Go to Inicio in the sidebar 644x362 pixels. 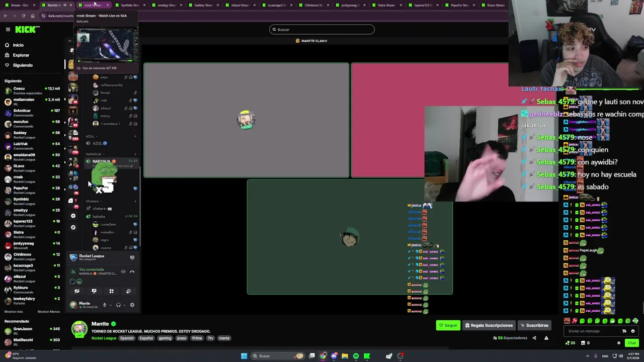[x=18, y=45]
